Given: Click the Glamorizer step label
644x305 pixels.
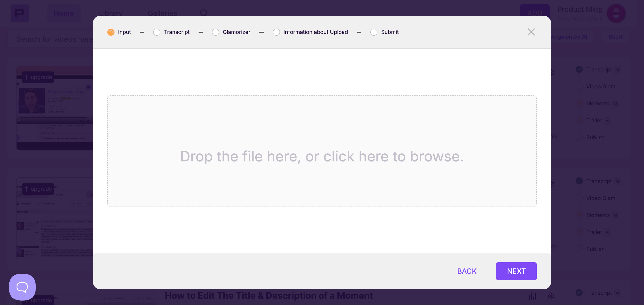Looking at the screenshot, I should point(236,32).
